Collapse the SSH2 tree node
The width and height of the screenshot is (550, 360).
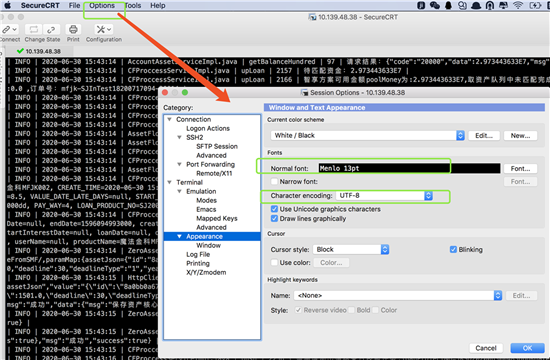pyautogui.click(x=179, y=137)
